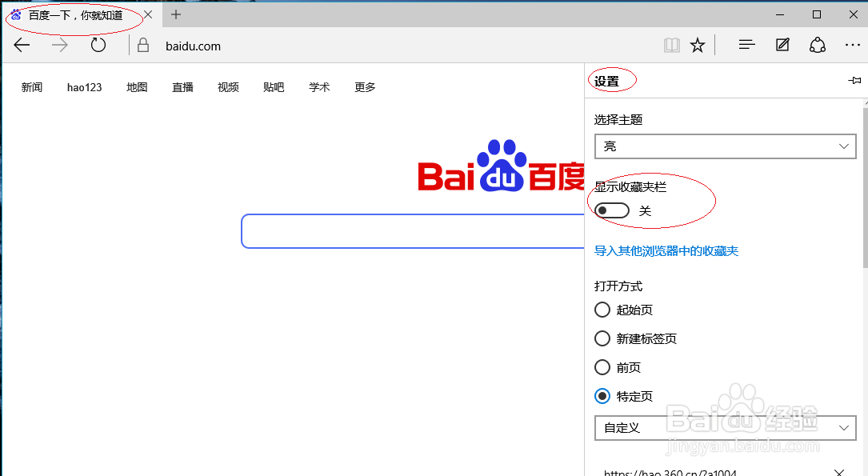Click the baidu.com address bar text
The width and height of the screenshot is (868, 476).
tap(193, 46)
